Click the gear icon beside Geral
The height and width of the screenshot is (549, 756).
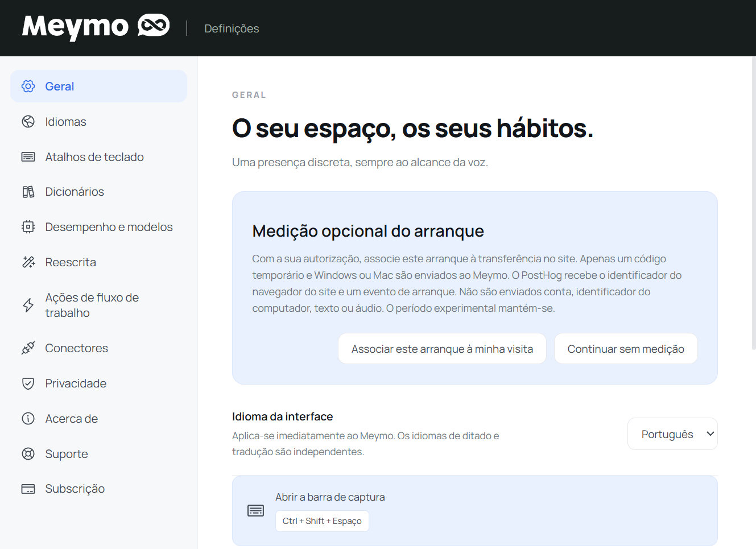click(x=28, y=86)
